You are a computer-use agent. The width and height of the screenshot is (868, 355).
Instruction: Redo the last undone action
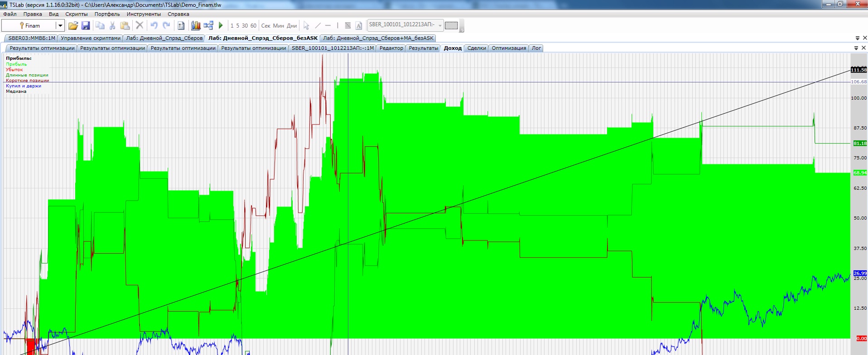pyautogui.click(x=166, y=26)
